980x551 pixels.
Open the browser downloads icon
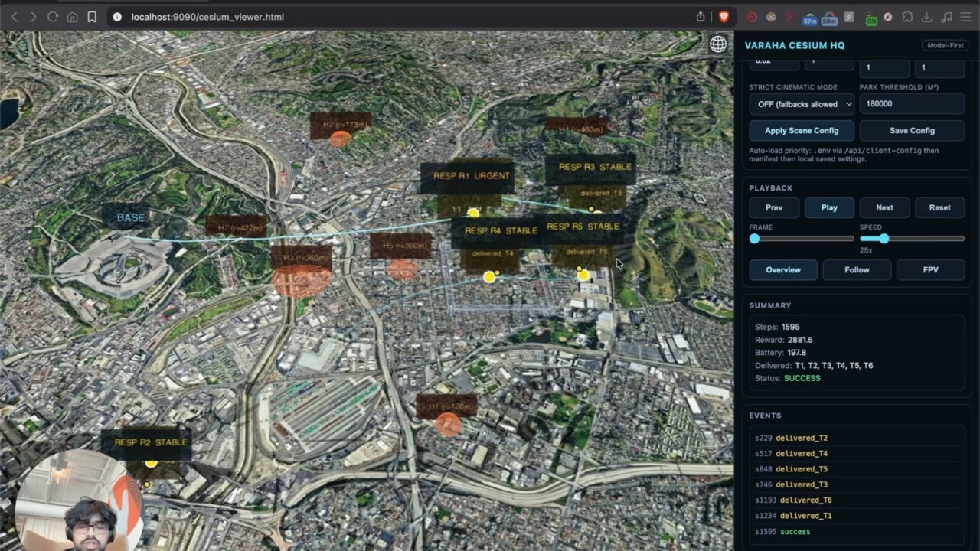point(926,16)
